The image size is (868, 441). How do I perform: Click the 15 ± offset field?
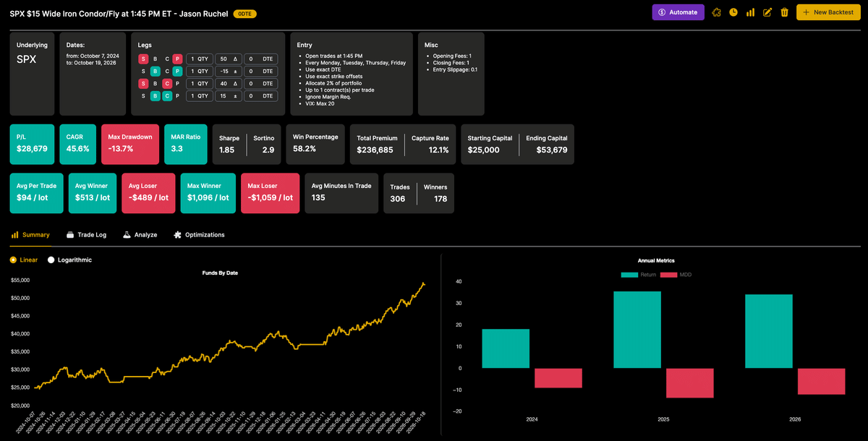228,96
